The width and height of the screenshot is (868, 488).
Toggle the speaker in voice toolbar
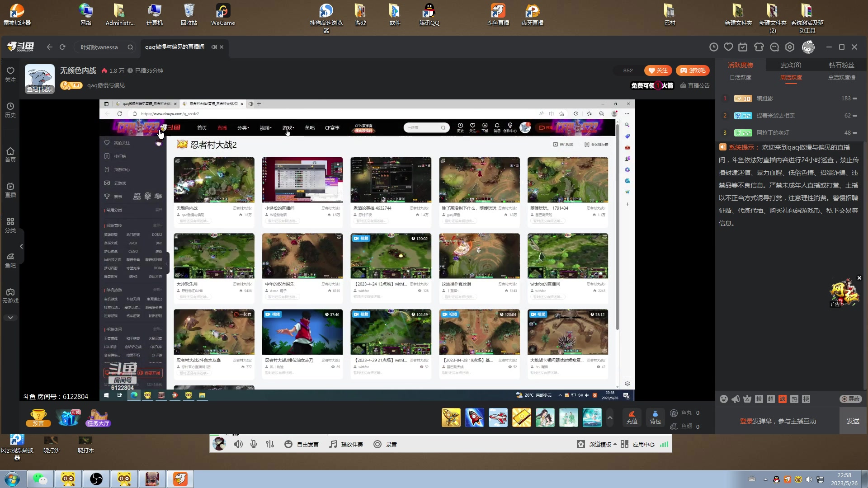238,444
